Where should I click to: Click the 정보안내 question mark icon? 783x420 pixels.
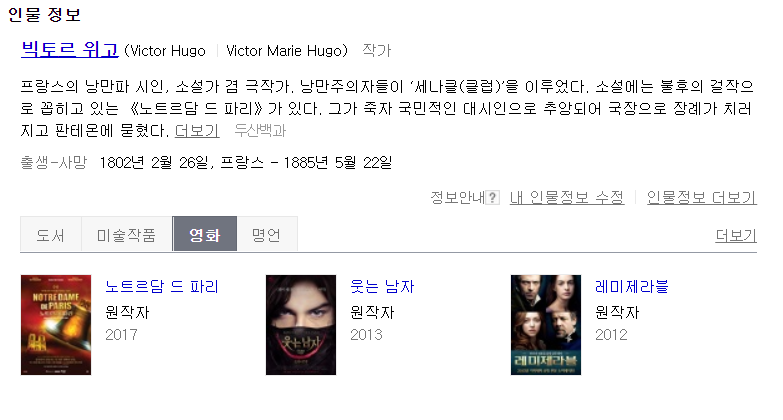click(x=492, y=198)
